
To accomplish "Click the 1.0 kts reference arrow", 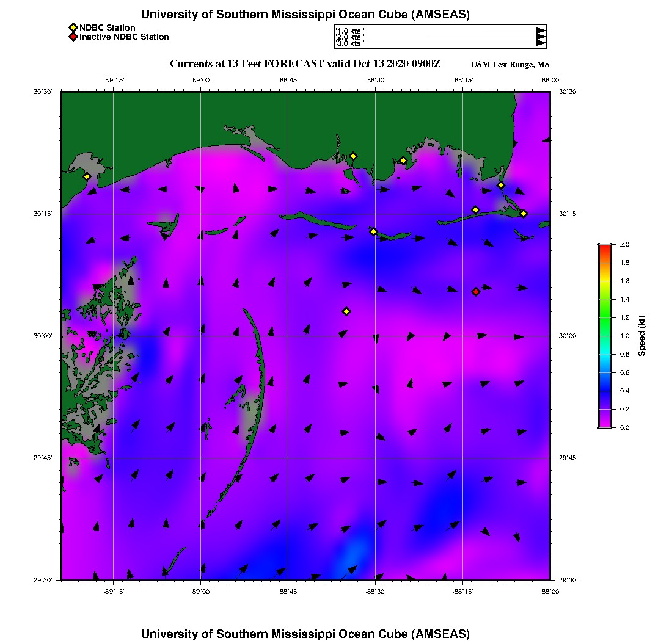I will (x=513, y=31).
